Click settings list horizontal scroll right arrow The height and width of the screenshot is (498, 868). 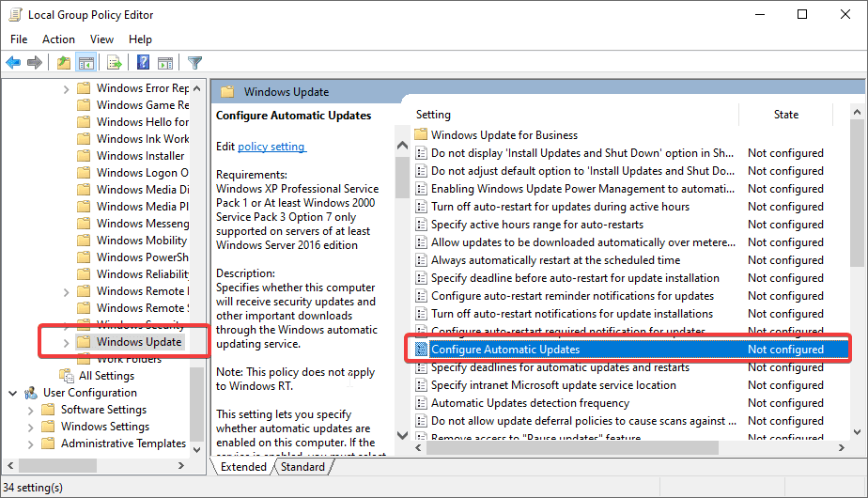click(x=842, y=447)
